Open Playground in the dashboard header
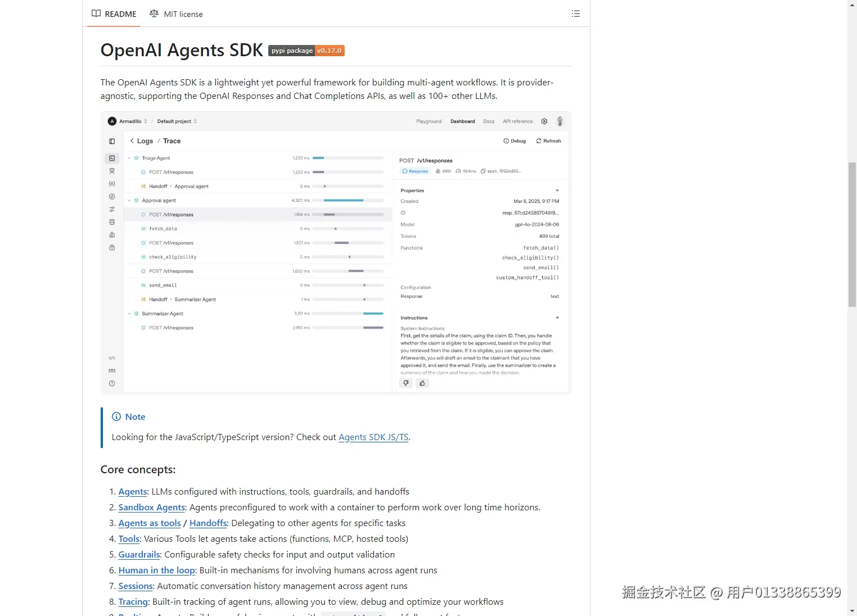The height and width of the screenshot is (616, 857). click(x=429, y=121)
